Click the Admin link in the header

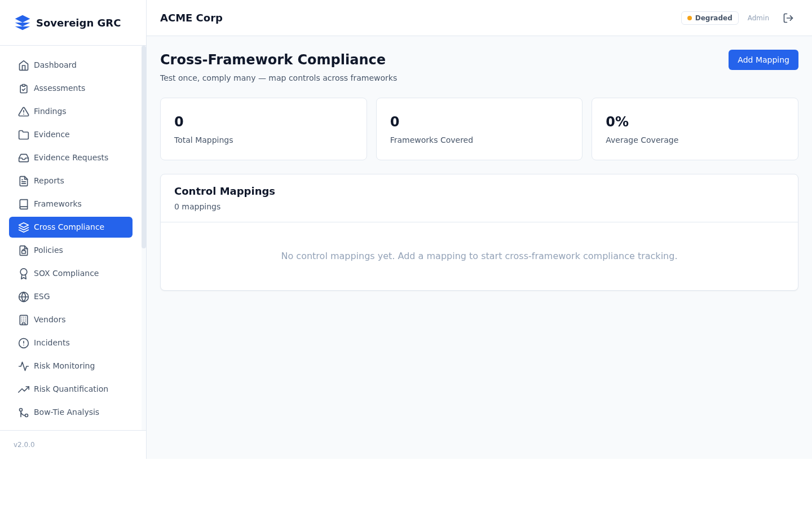coord(758,17)
